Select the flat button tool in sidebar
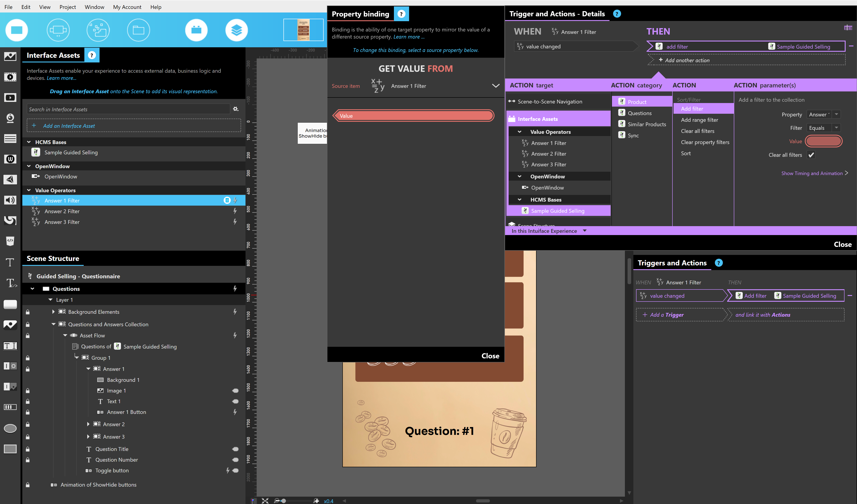857x504 pixels. click(10, 304)
